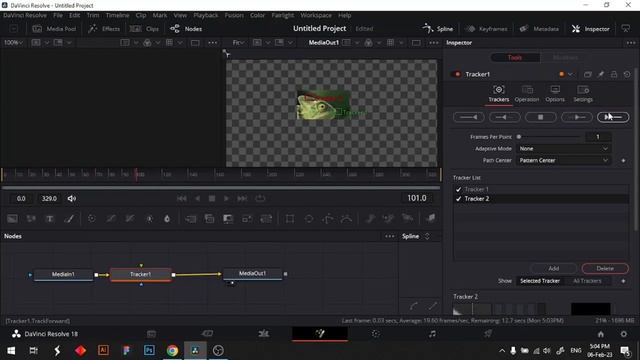This screenshot has width=640, height=360.
Task: Add a Background node from the toolbar
Action: tap(12, 219)
